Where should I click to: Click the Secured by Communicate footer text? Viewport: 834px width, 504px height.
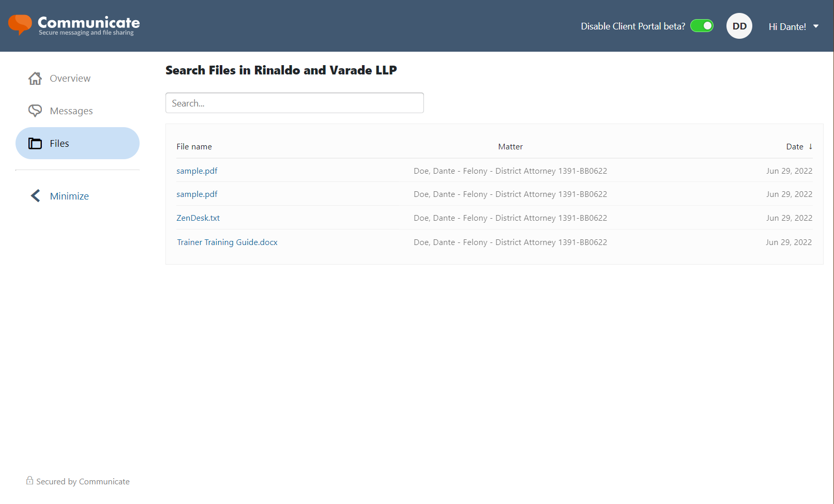(83, 481)
